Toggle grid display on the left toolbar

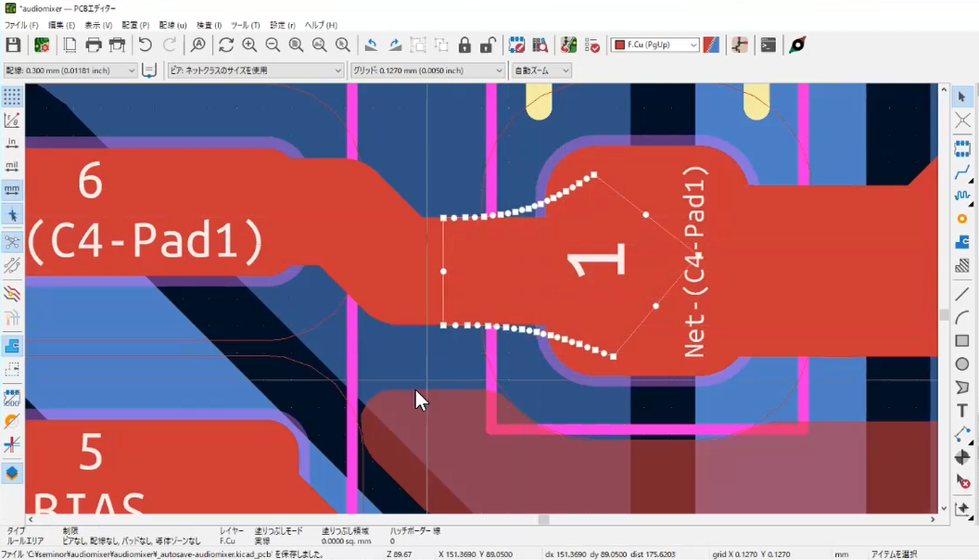[12, 97]
